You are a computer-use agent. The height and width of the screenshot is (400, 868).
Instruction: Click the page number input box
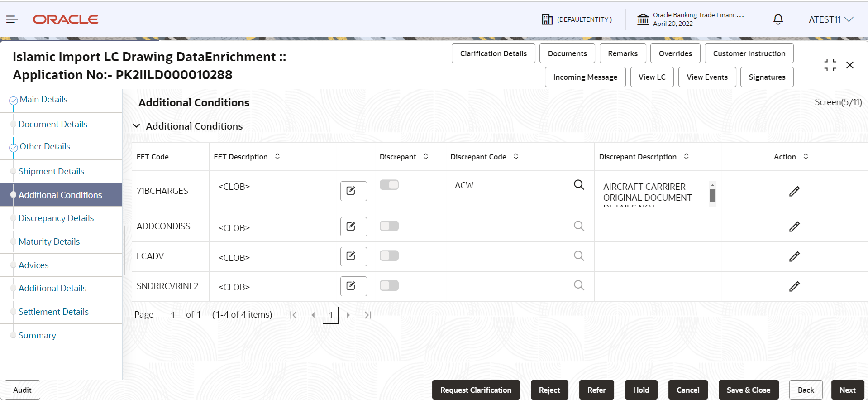330,315
